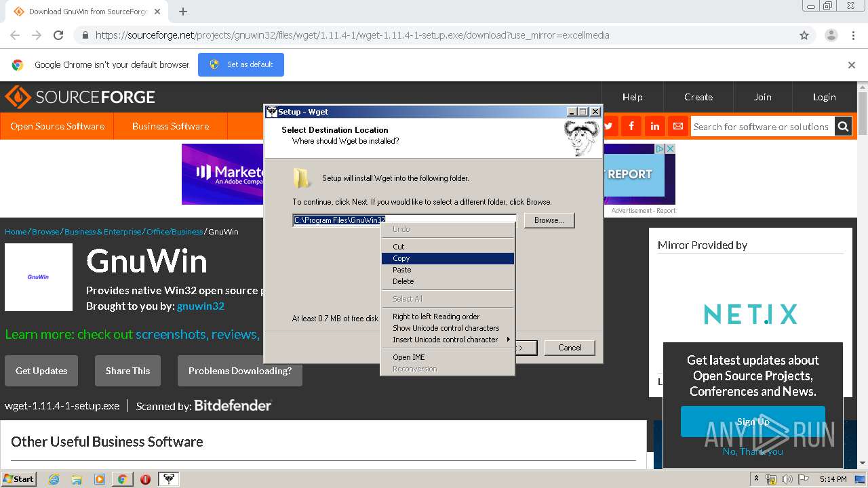Click destination folder path field
The height and width of the screenshot is (488, 868).
404,220
